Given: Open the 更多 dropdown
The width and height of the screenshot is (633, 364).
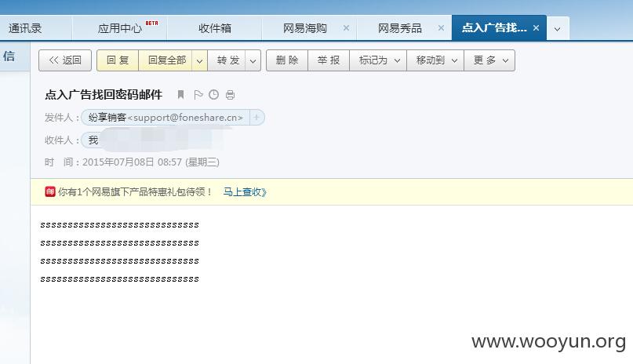Looking at the screenshot, I should pos(489,60).
